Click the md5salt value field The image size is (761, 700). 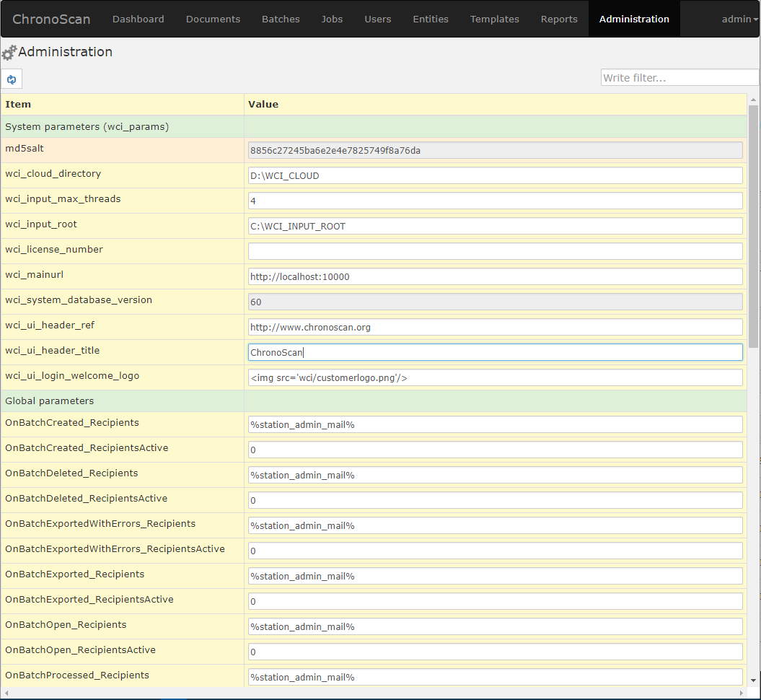point(495,151)
